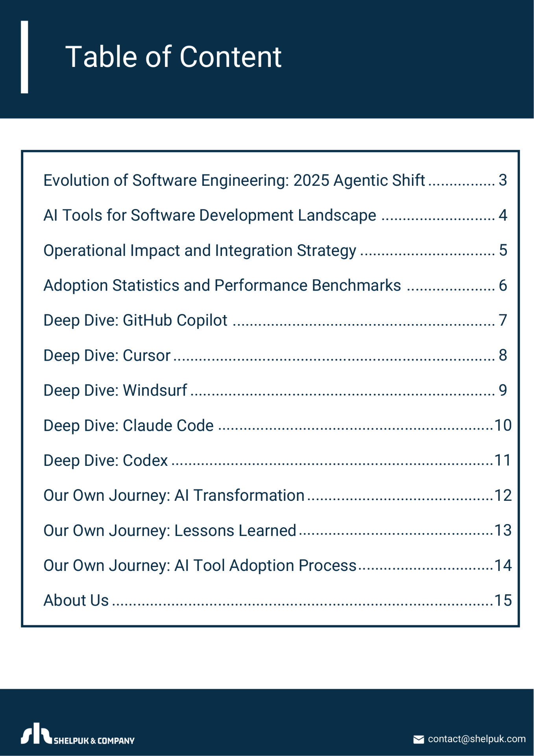Open the Deep Dive: Claude Code section
This screenshot has height=756, width=534.
pyautogui.click(x=277, y=426)
